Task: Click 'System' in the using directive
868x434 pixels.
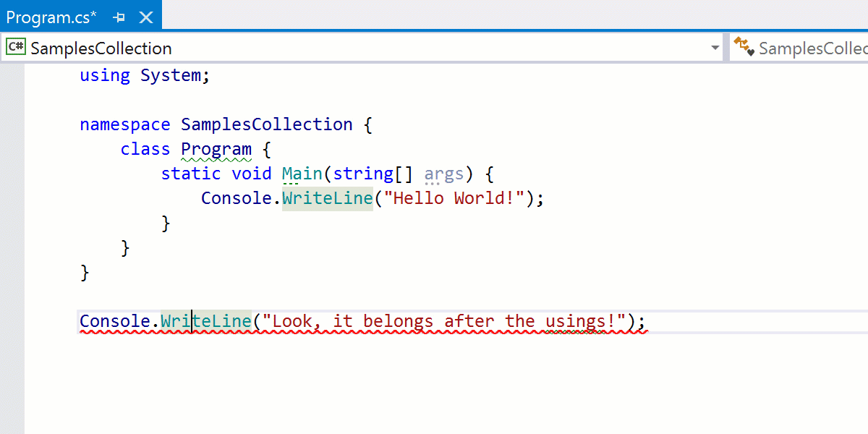Action: coord(171,75)
